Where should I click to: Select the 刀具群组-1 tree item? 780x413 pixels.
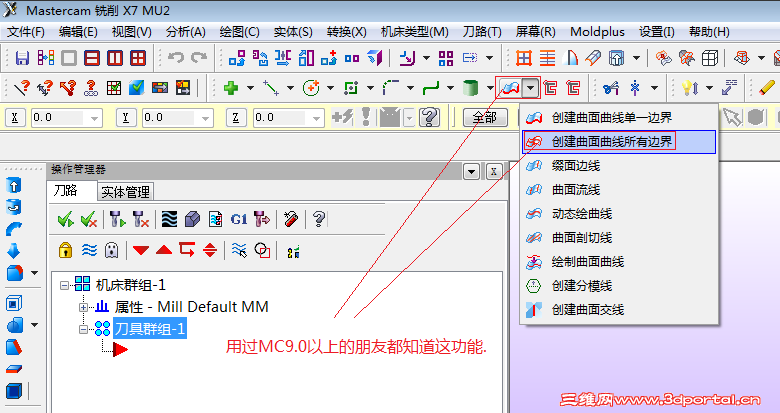150,329
